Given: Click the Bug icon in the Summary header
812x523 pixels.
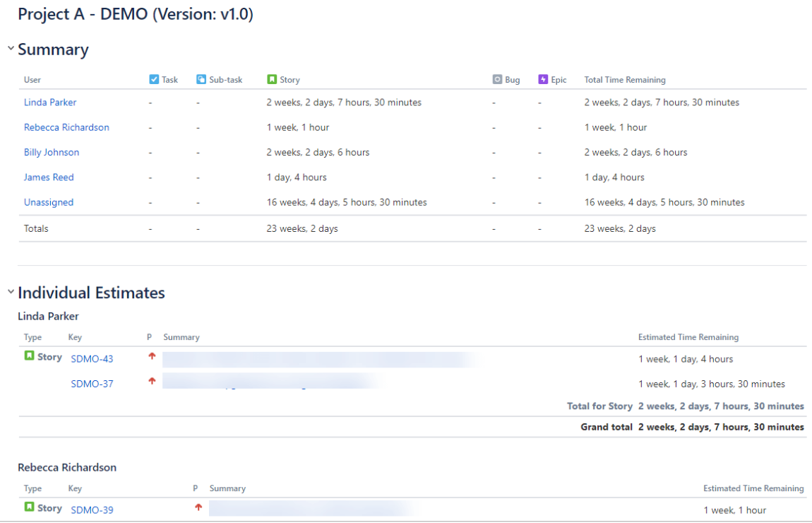Looking at the screenshot, I should (x=496, y=79).
